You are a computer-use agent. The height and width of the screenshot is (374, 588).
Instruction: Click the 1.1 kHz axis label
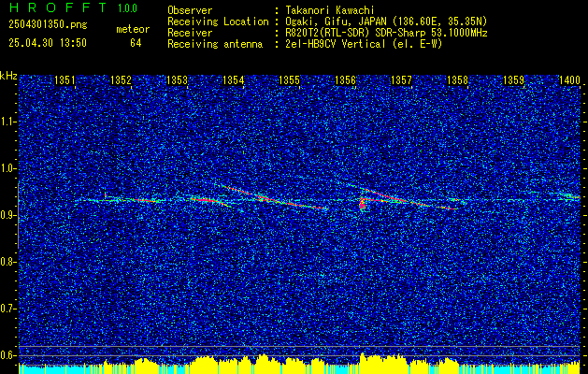pos(7,122)
